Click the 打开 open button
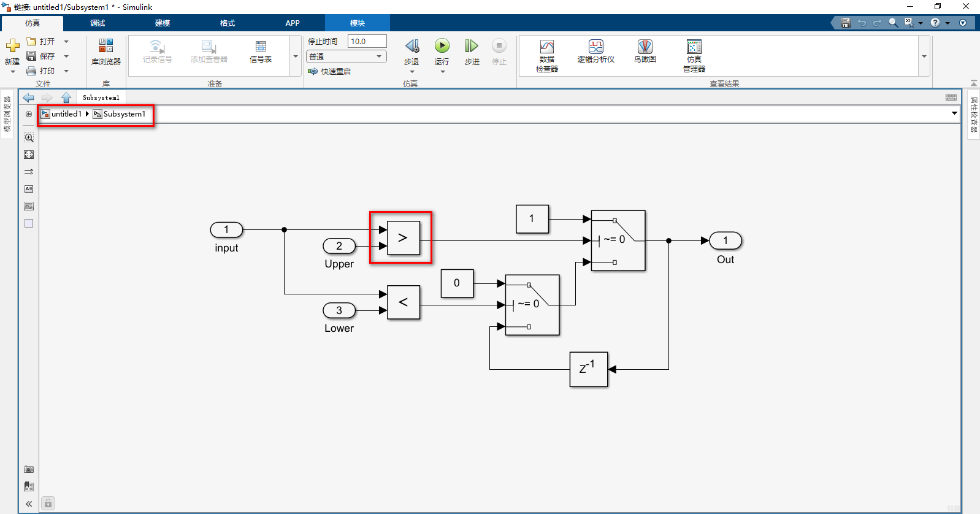The image size is (980, 514). point(41,42)
